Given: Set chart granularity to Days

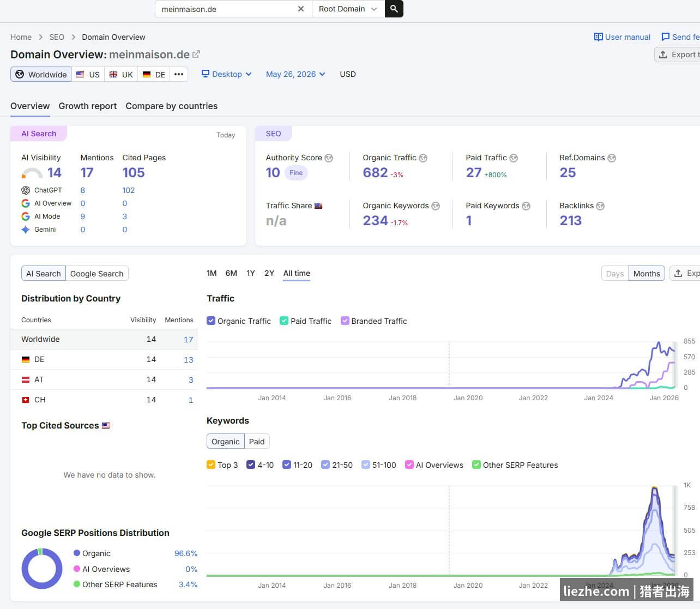Looking at the screenshot, I should [x=615, y=274].
